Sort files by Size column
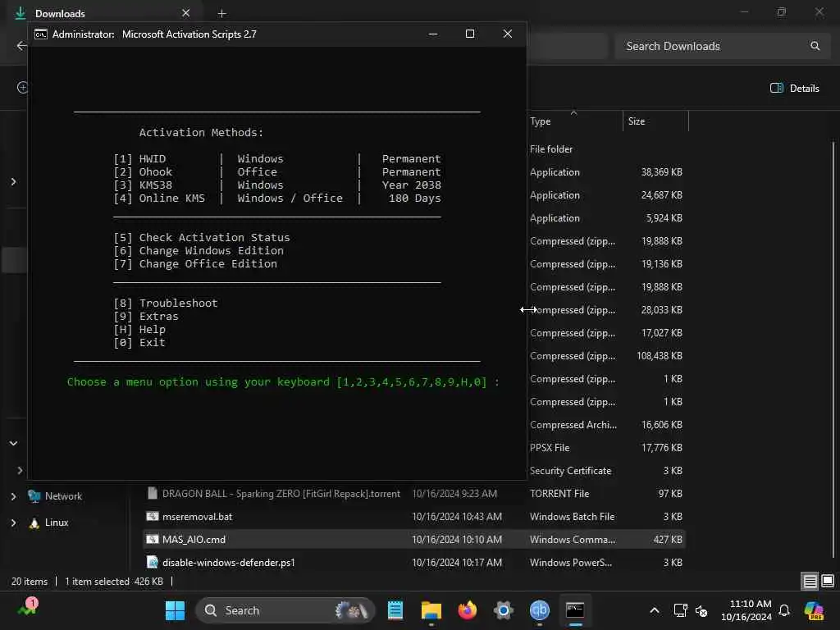The height and width of the screenshot is (630, 840). [655, 121]
